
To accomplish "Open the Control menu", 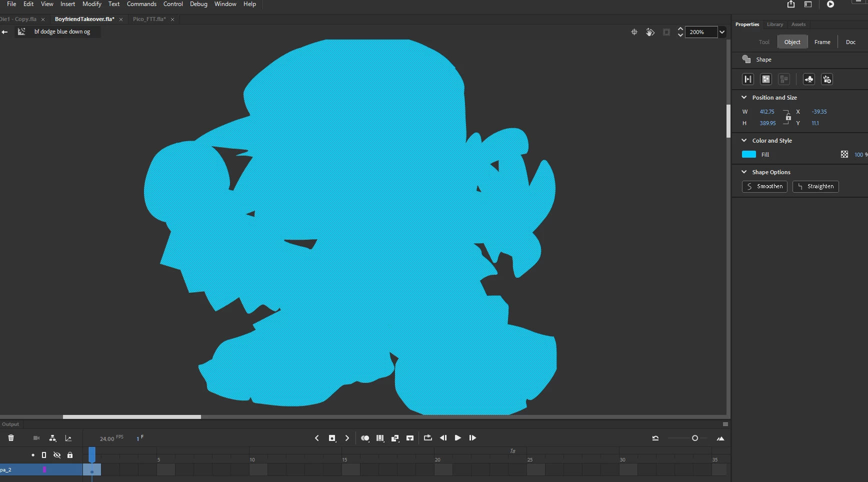I will [x=173, y=4].
